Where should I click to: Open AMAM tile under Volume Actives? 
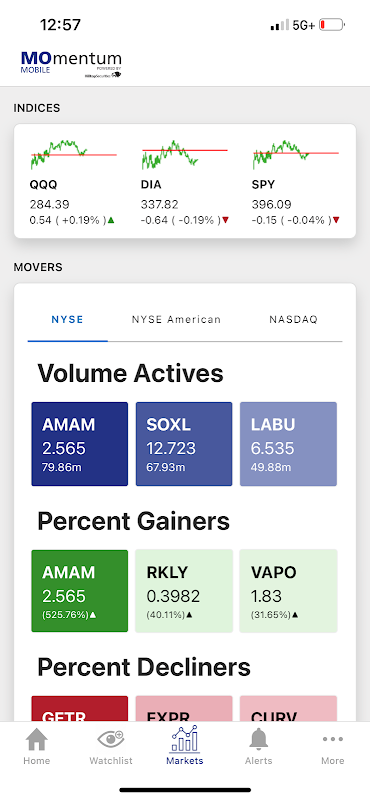point(80,444)
